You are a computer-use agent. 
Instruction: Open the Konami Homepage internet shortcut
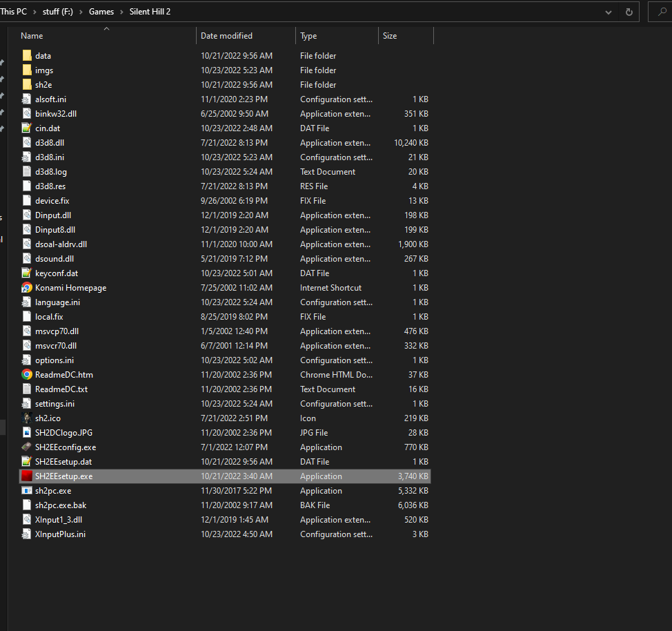tap(69, 287)
